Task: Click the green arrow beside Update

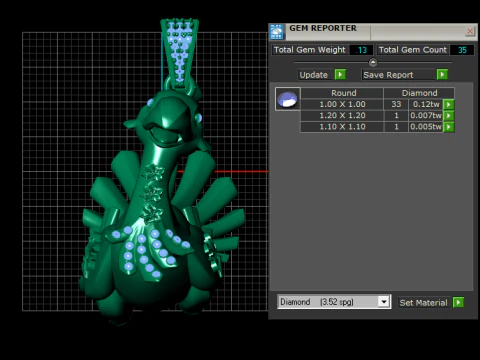Action: (340, 74)
